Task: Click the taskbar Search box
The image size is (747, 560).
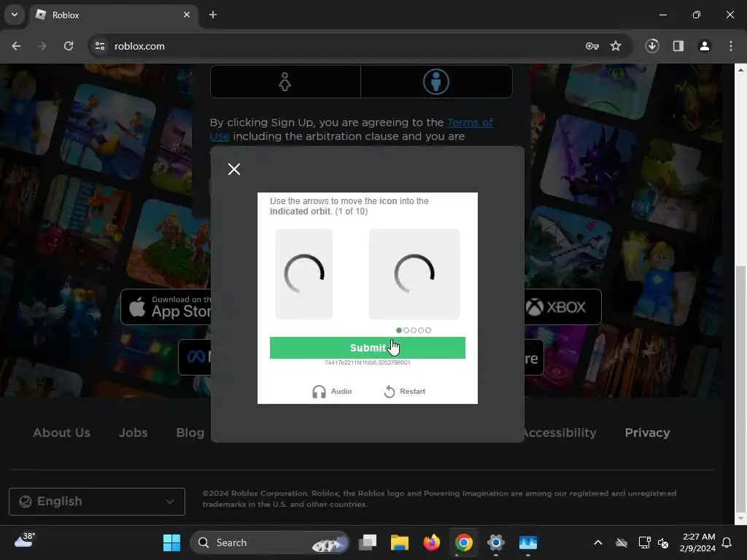Action: click(270, 542)
